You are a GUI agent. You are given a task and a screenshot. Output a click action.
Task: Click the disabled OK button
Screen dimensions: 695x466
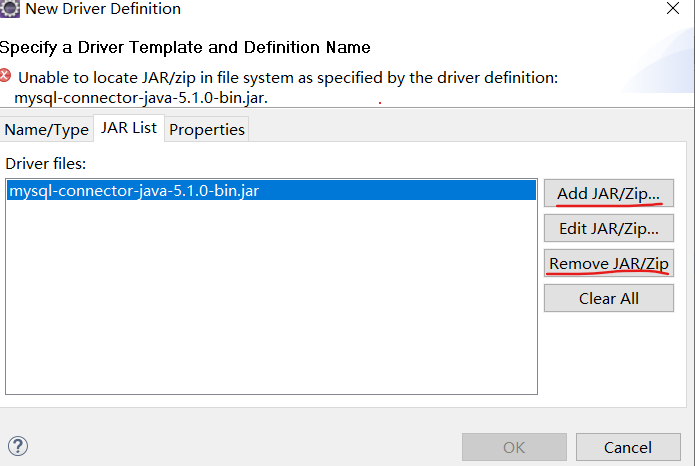point(514,447)
